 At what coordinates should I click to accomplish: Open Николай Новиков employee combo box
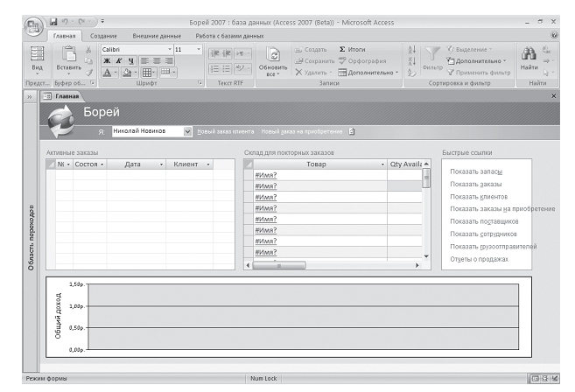pos(187,131)
